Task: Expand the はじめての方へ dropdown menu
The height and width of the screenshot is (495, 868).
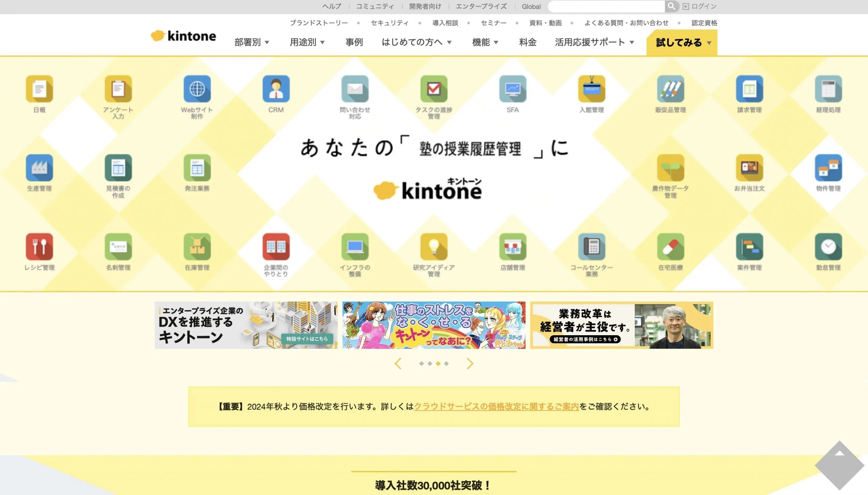Action: 416,42
